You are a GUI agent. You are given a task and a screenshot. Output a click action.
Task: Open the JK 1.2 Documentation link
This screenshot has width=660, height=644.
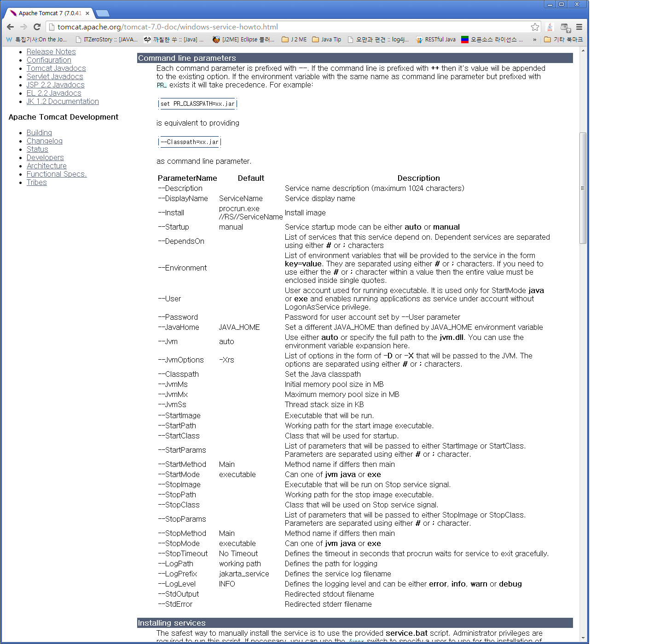coord(63,101)
